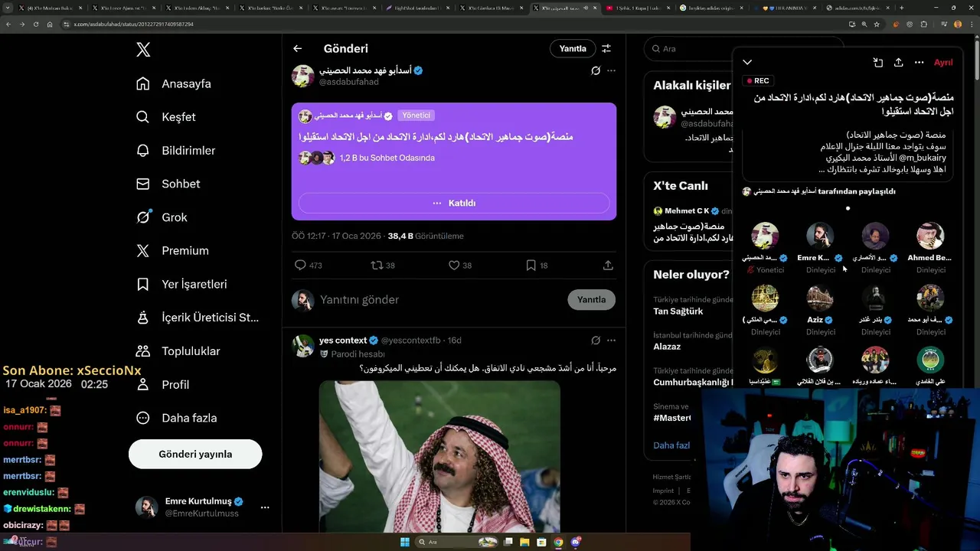
Task: Click @asdabufahad handle on the post
Action: tap(348, 82)
